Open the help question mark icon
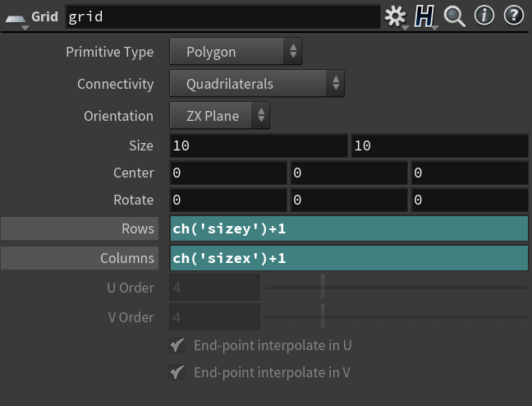 click(x=513, y=16)
